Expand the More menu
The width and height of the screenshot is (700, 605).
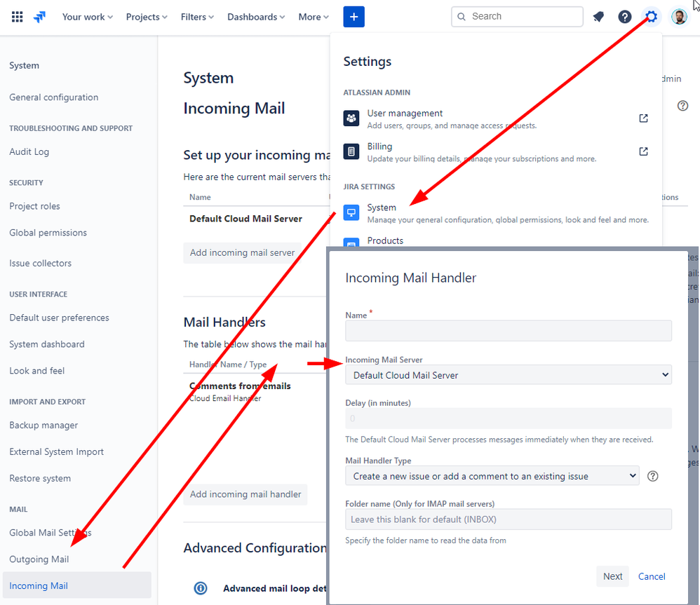tap(314, 17)
